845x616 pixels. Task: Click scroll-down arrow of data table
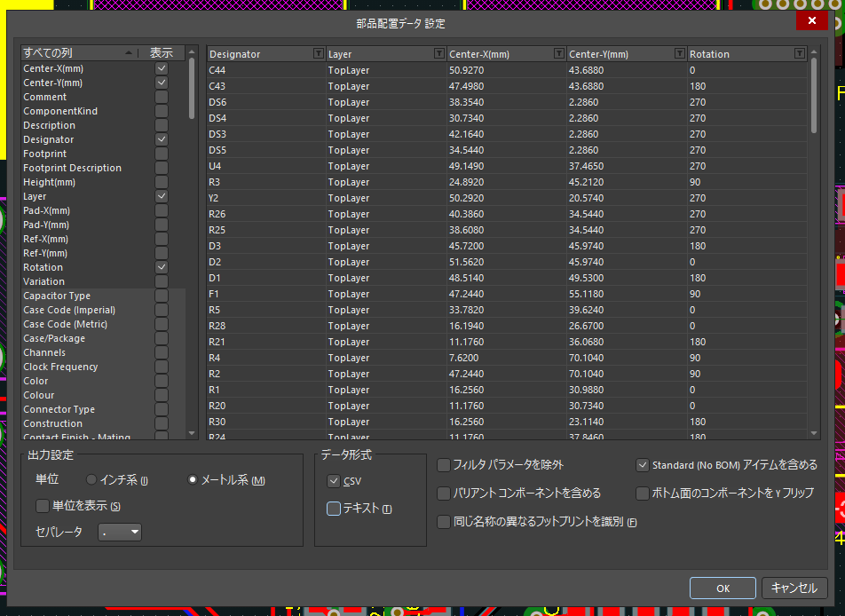814,433
